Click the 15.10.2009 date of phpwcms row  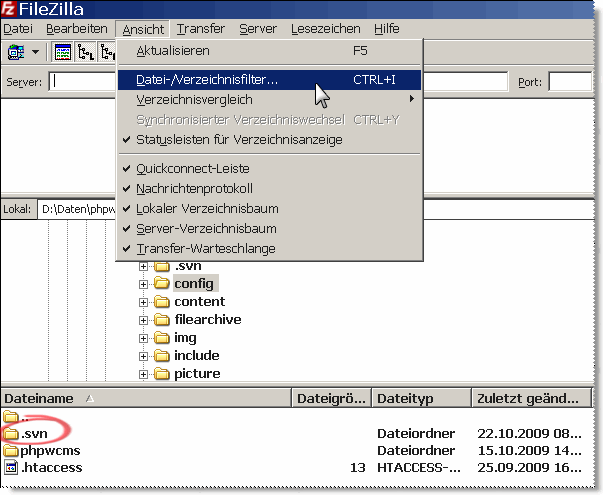point(530,451)
